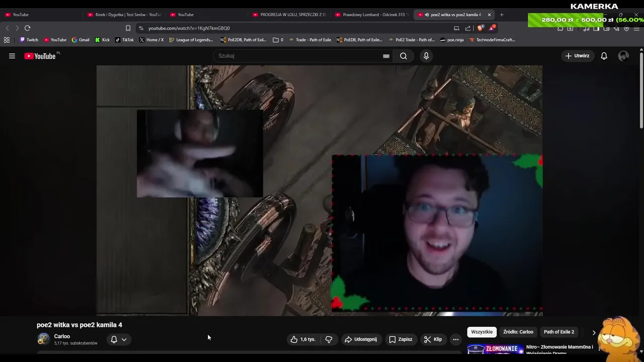Click the browser address bar URL
The image size is (644, 362).
coord(189,28)
